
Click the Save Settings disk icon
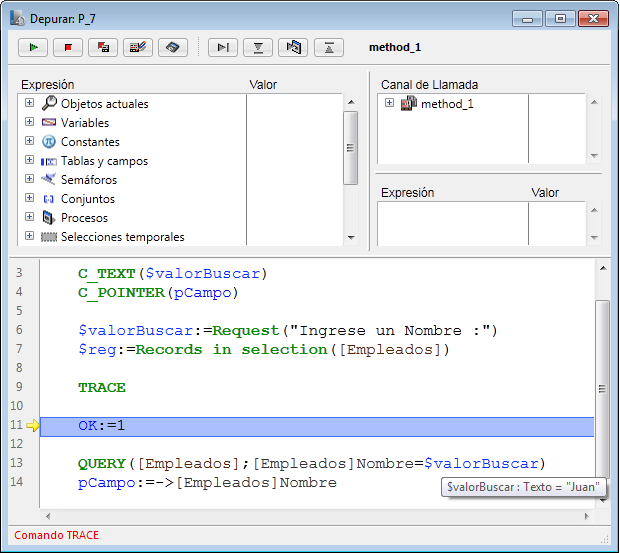click(173, 47)
